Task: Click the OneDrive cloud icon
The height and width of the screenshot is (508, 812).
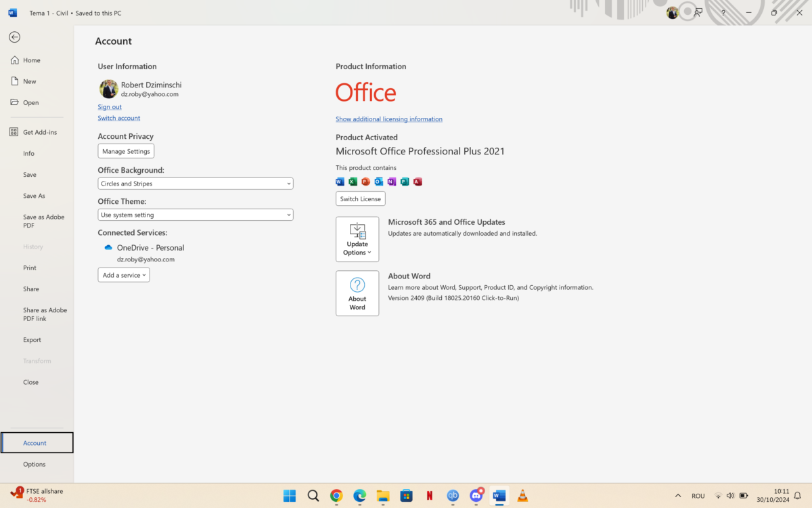Action: point(108,248)
